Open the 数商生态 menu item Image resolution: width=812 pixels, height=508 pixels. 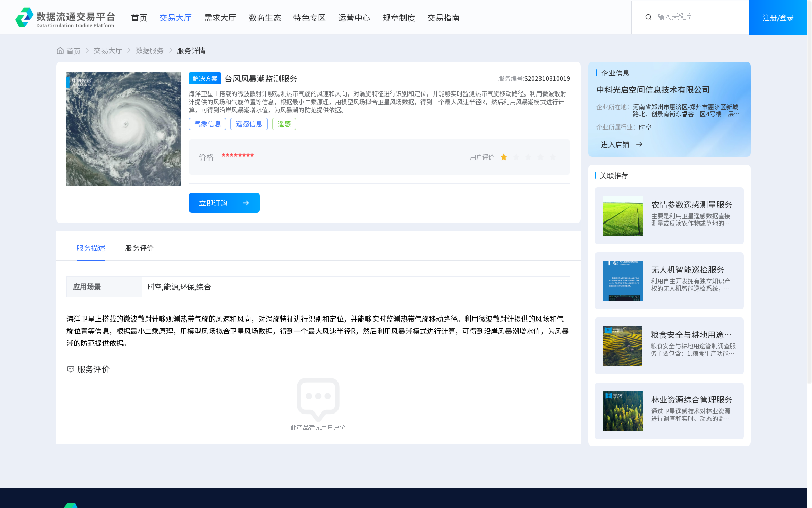tap(265, 18)
